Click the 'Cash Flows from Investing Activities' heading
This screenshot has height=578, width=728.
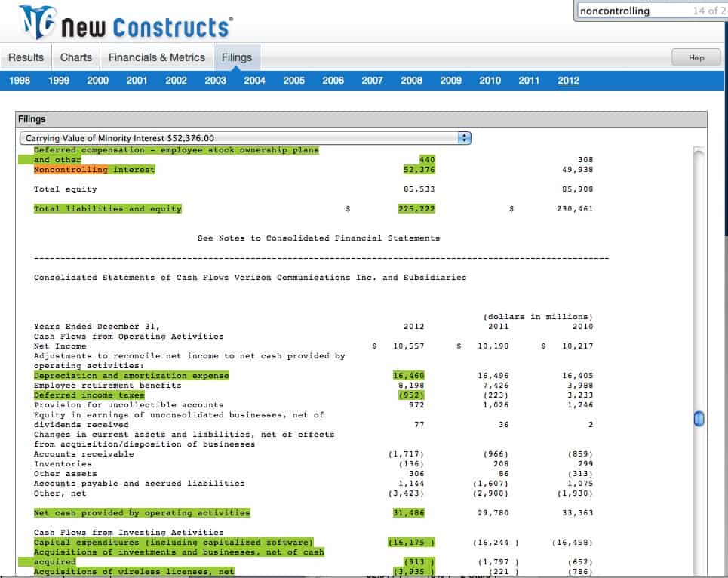[128, 533]
